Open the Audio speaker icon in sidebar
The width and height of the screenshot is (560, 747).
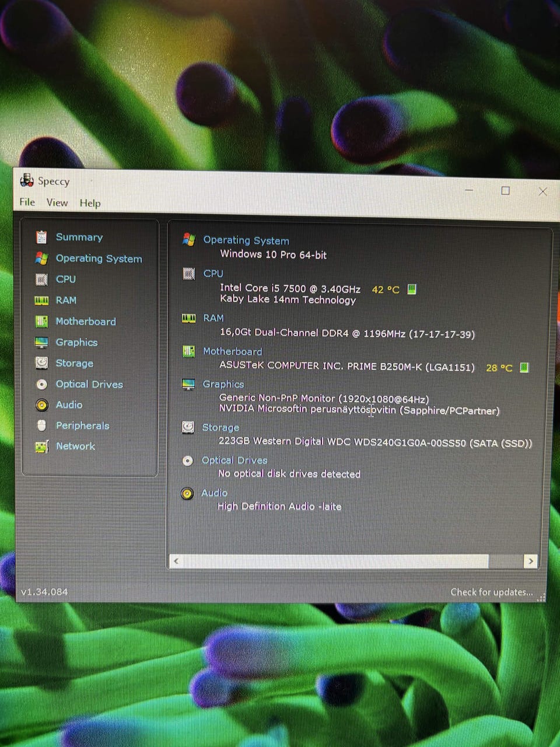[41, 405]
